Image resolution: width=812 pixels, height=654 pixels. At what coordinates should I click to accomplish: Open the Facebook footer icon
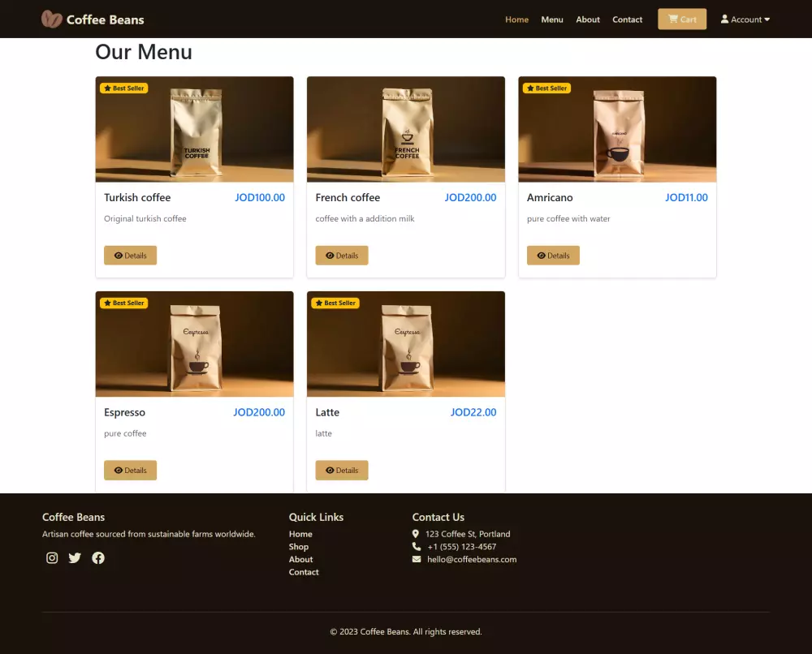coord(98,557)
